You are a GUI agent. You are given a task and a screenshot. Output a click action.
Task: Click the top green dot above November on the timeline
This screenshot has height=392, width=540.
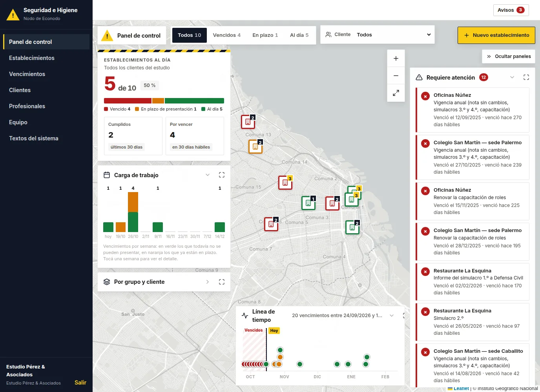(x=280, y=350)
